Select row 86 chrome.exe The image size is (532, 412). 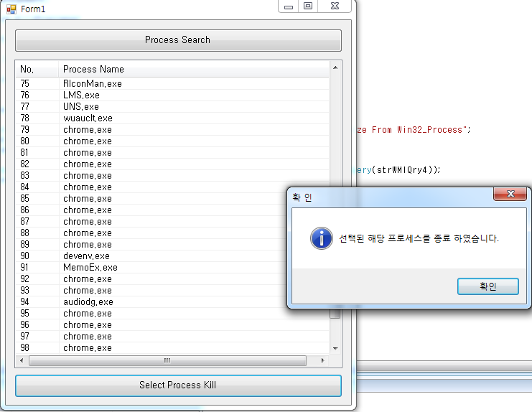point(151,210)
